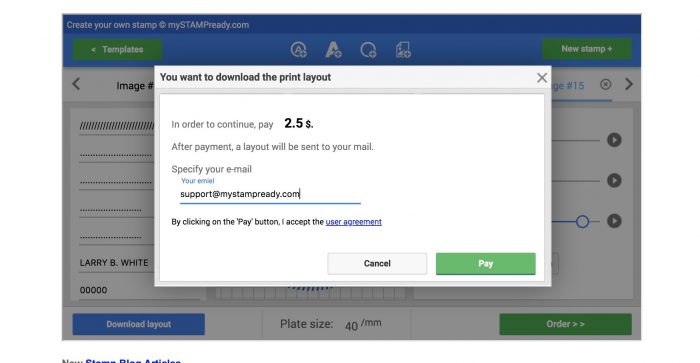Go to next element with right chevron
This screenshot has width=700, height=363.
click(629, 84)
